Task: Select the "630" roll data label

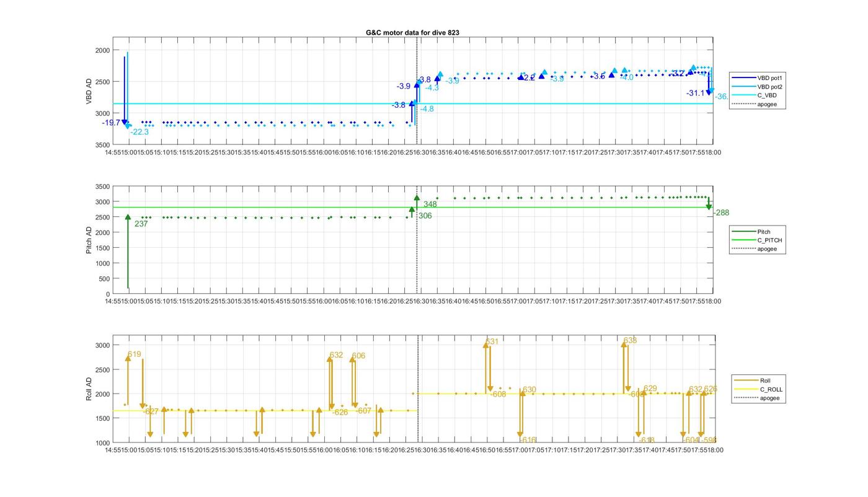Action: click(529, 390)
